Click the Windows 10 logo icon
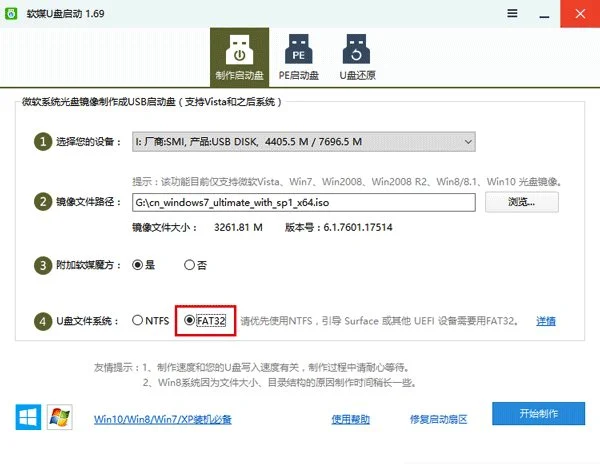Image resolution: width=600 pixels, height=464 pixels. tap(28, 417)
